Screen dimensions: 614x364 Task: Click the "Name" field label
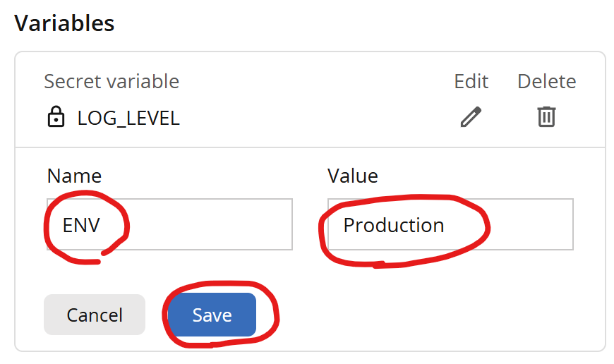point(74,176)
